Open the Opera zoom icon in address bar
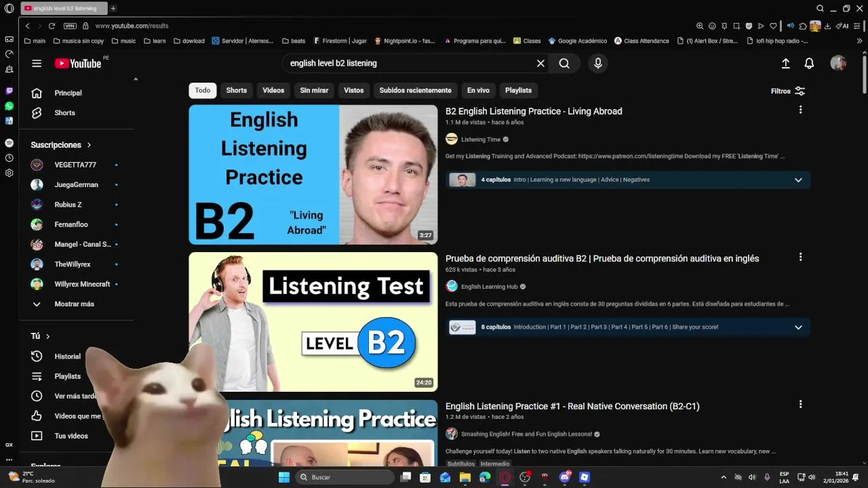Image resolution: width=868 pixels, height=488 pixels. click(x=700, y=26)
